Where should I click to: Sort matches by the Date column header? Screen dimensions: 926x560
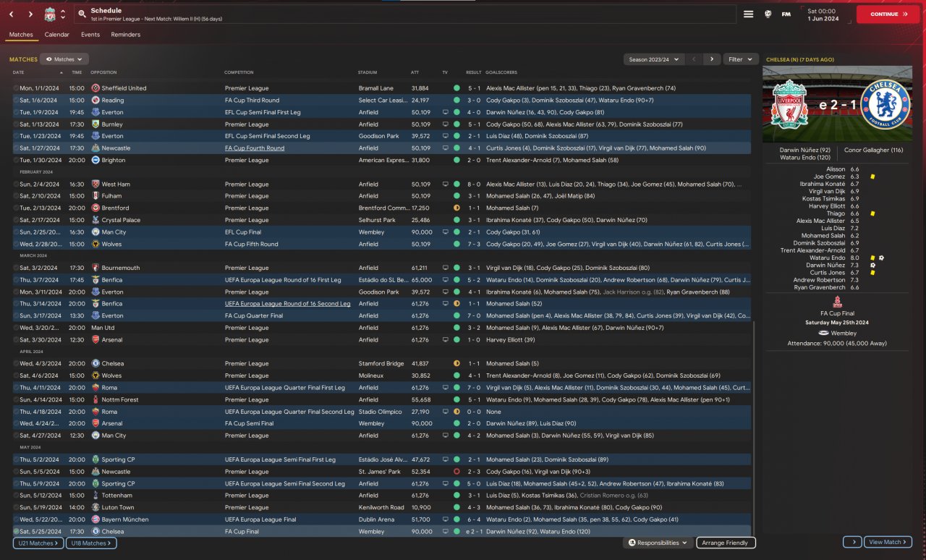[x=19, y=72]
